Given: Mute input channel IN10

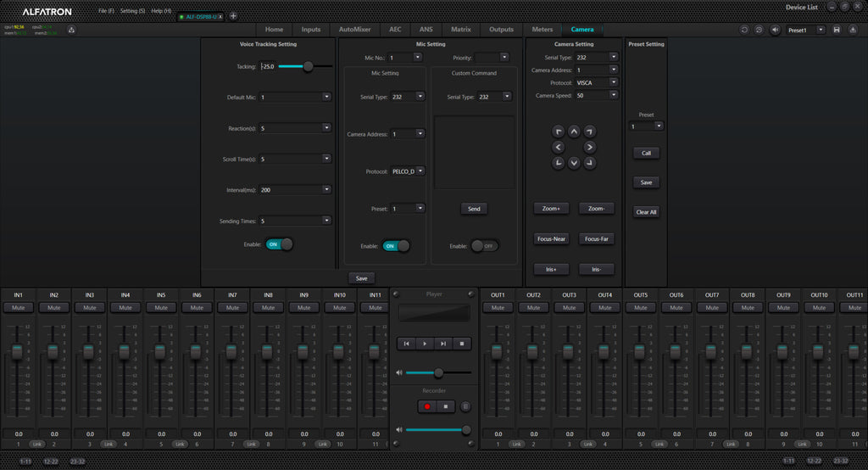Looking at the screenshot, I should [x=339, y=308].
